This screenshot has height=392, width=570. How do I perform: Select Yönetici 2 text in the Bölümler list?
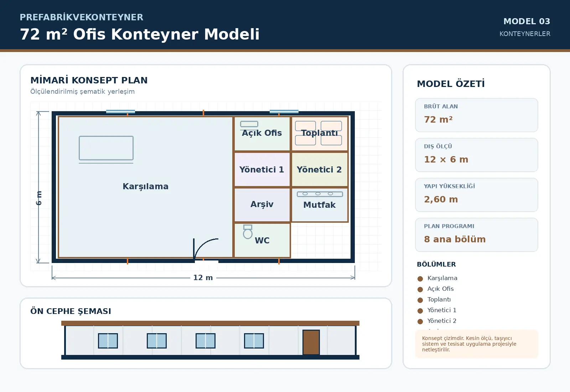tap(442, 321)
